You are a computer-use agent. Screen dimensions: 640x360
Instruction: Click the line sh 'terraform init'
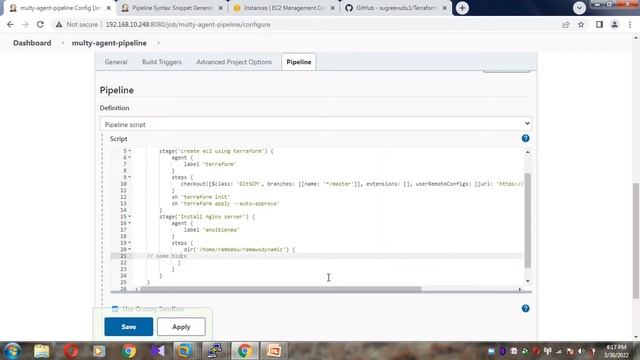pyautogui.click(x=201, y=197)
